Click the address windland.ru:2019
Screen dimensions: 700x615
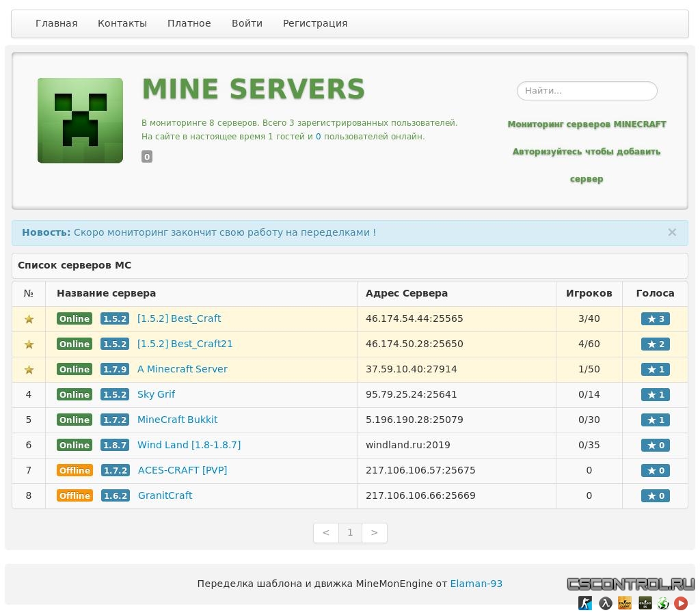click(x=407, y=445)
